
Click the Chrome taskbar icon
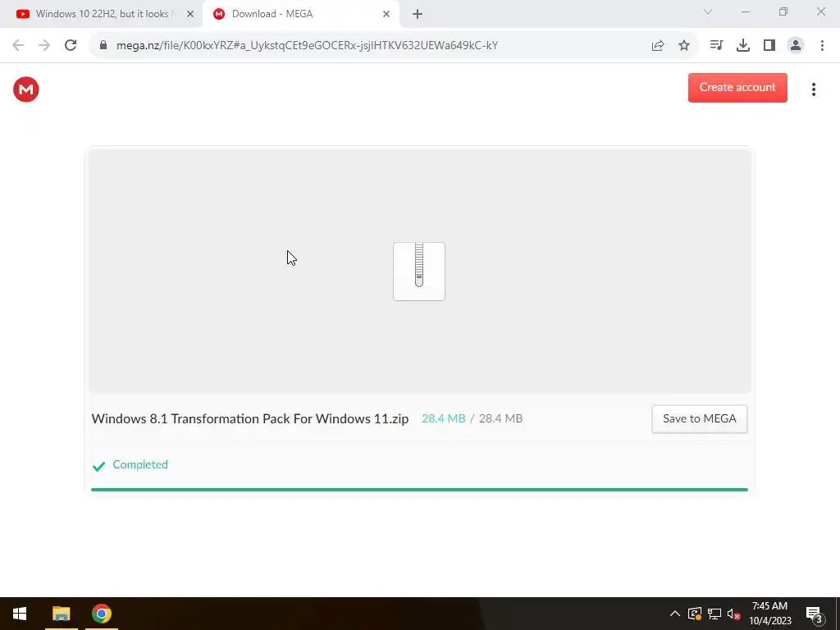[101, 614]
